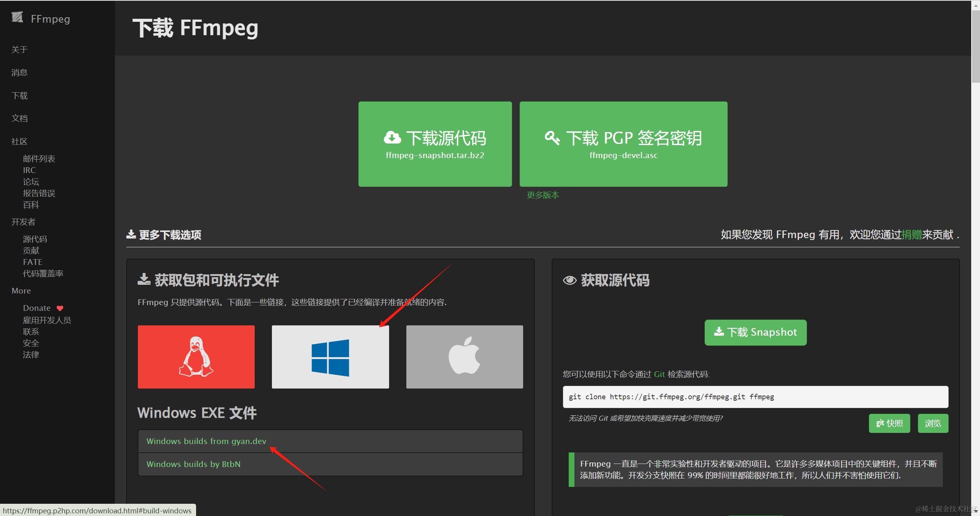Select the Windows logo tile
This screenshot has height=516, width=980.
[330, 357]
